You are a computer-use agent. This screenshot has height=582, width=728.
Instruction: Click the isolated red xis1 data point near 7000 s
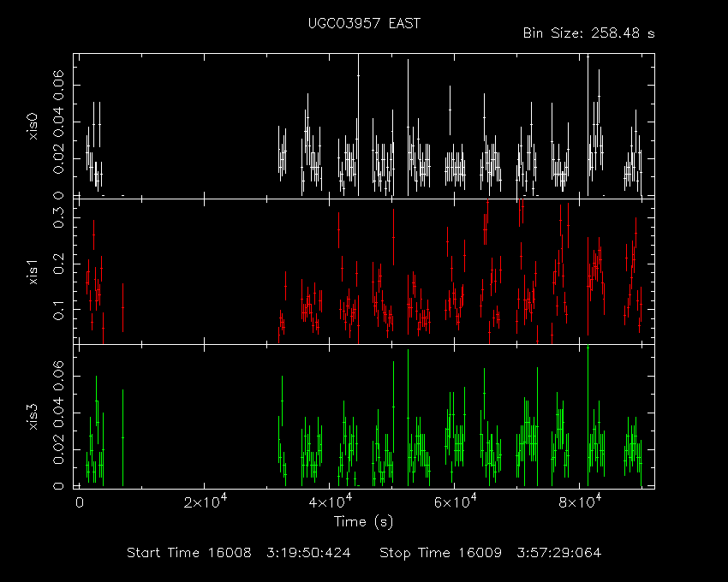[122, 307]
